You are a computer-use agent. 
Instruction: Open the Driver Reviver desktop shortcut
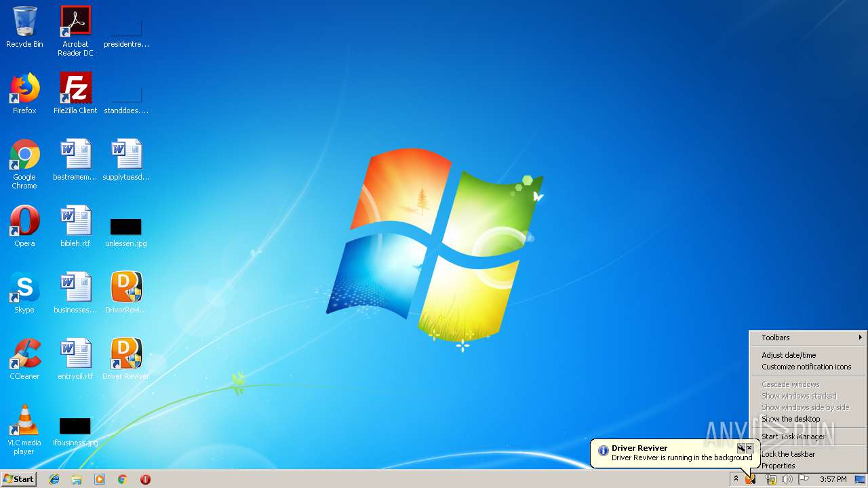click(126, 359)
